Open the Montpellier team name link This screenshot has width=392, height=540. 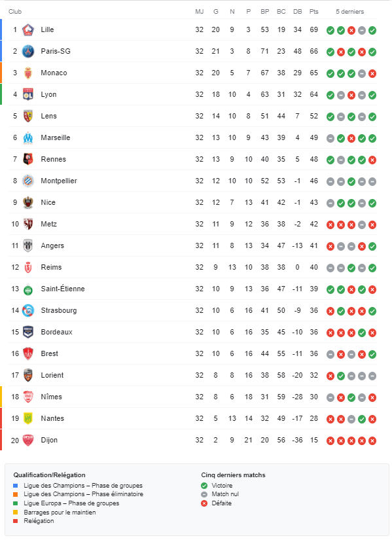click(59, 181)
